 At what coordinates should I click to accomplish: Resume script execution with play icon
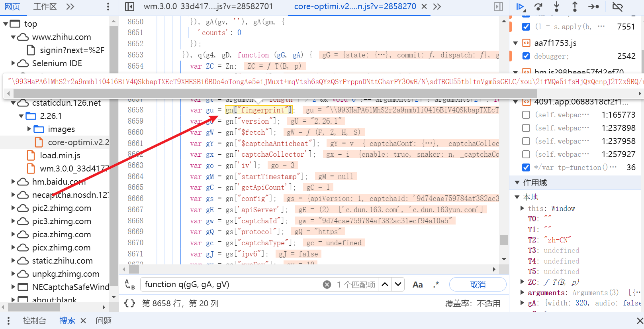click(x=520, y=6)
